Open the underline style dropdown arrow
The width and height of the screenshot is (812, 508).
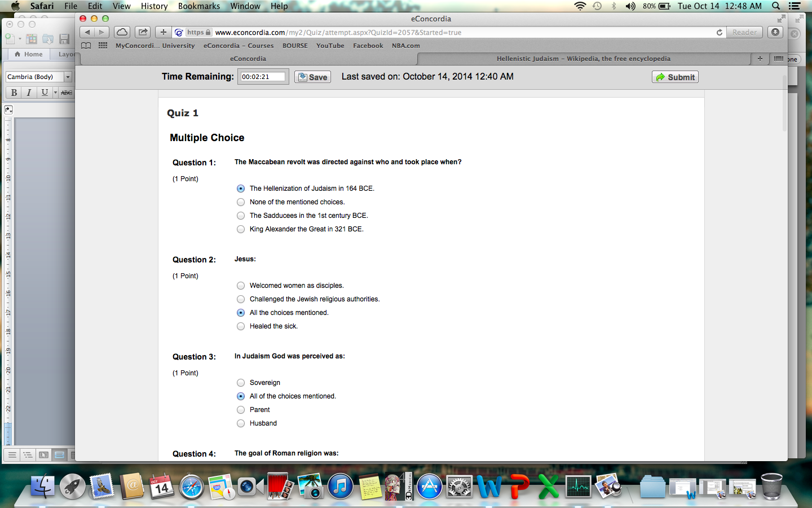point(55,93)
